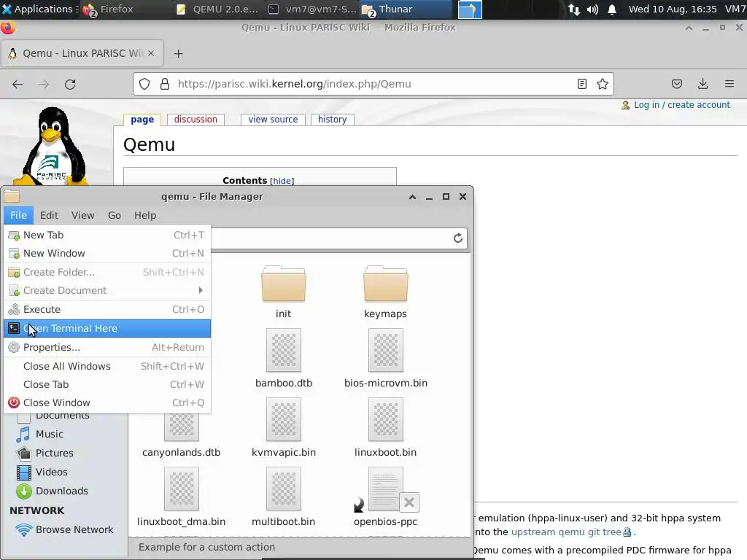Screen dimensions: 747x560
Task: Select the openbios-ppc broken link icon
Action: 386,489
